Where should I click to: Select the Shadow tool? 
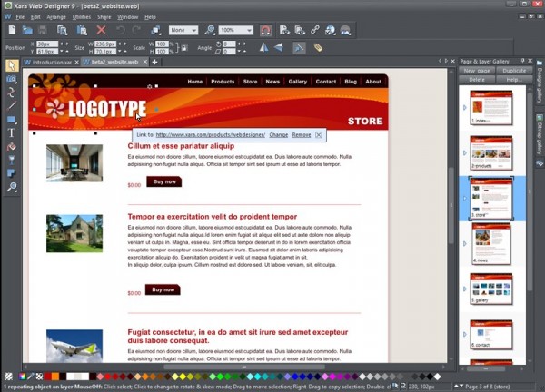(12, 173)
